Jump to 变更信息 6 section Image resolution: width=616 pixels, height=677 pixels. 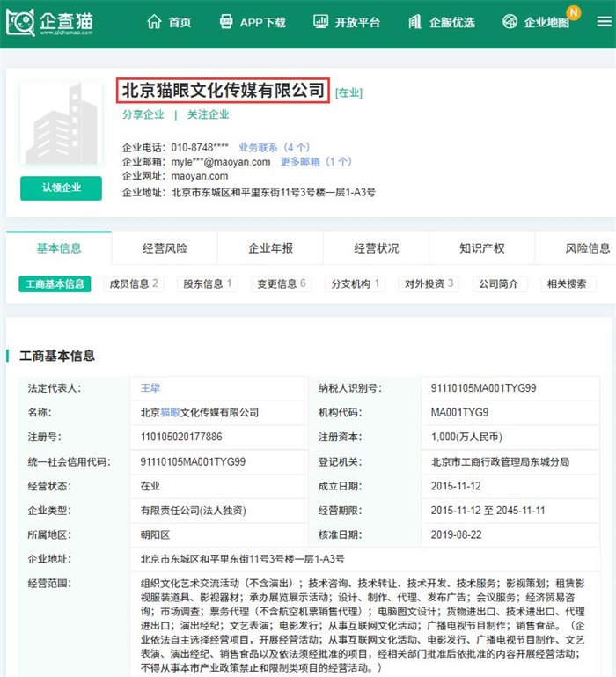point(282,283)
